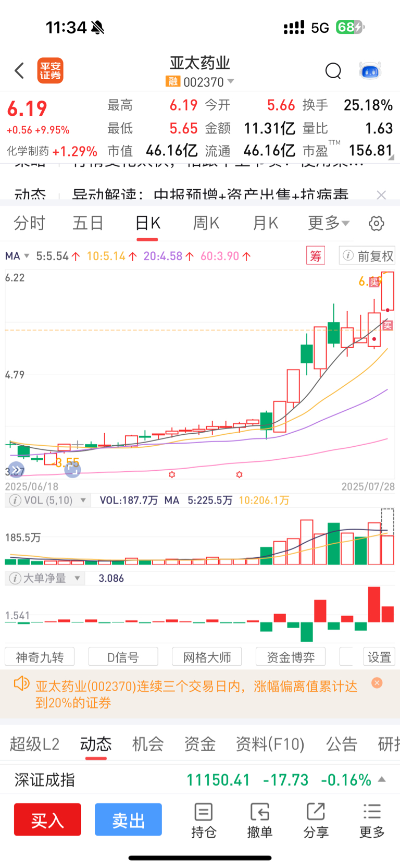Select 神奇九转 indicator button
Screen dimensions: 400x868
(x=40, y=657)
